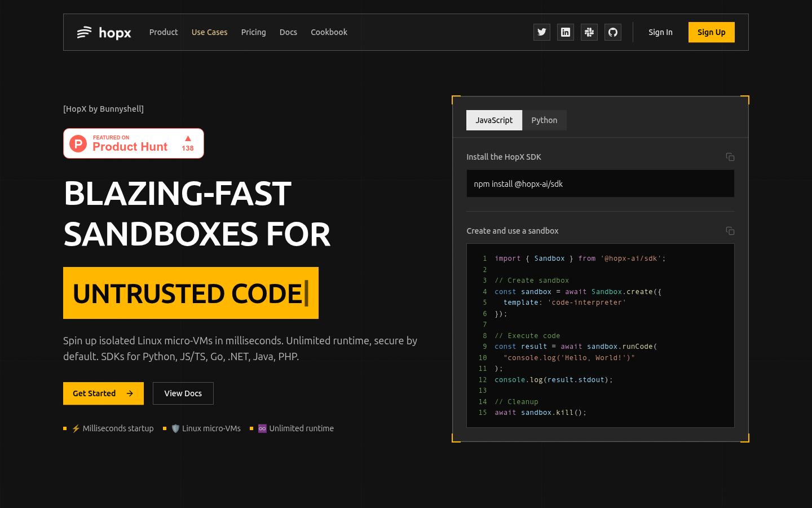Open the Use Cases menu

click(209, 32)
